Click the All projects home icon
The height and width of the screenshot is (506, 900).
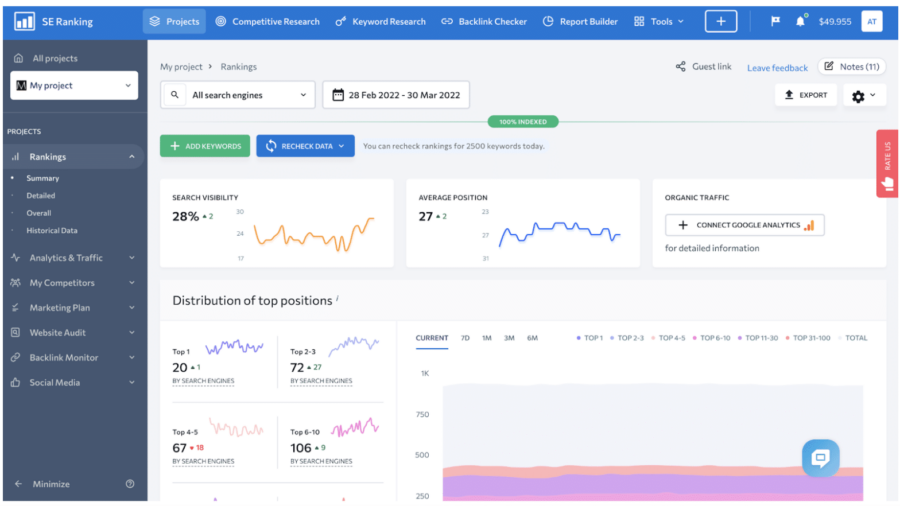point(18,58)
